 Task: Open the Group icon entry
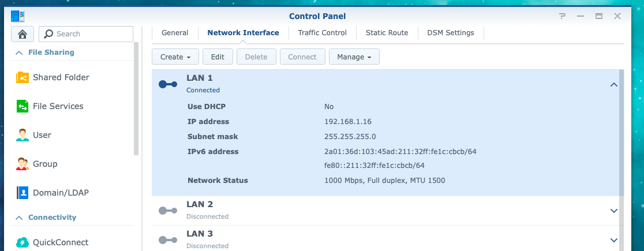[x=22, y=164]
